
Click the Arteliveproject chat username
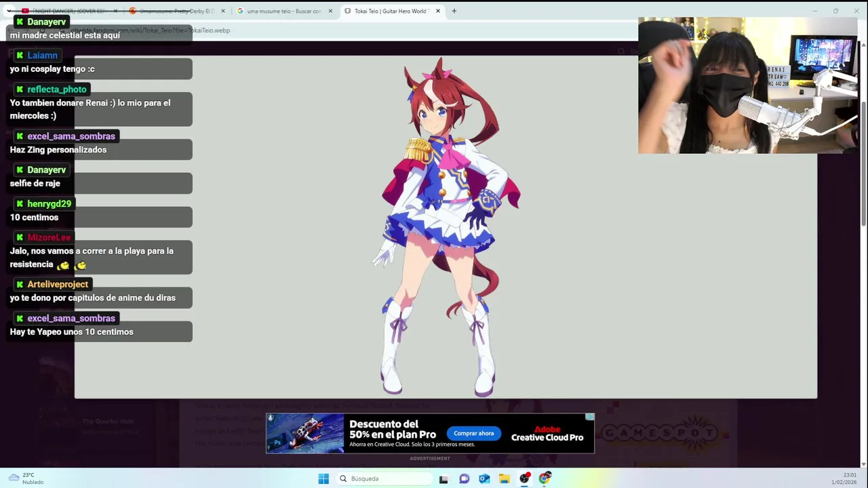[x=58, y=285]
